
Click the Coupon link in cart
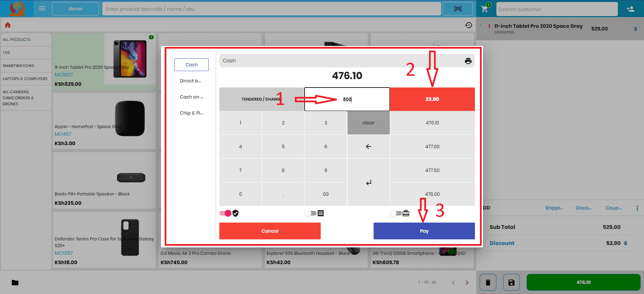613,208
